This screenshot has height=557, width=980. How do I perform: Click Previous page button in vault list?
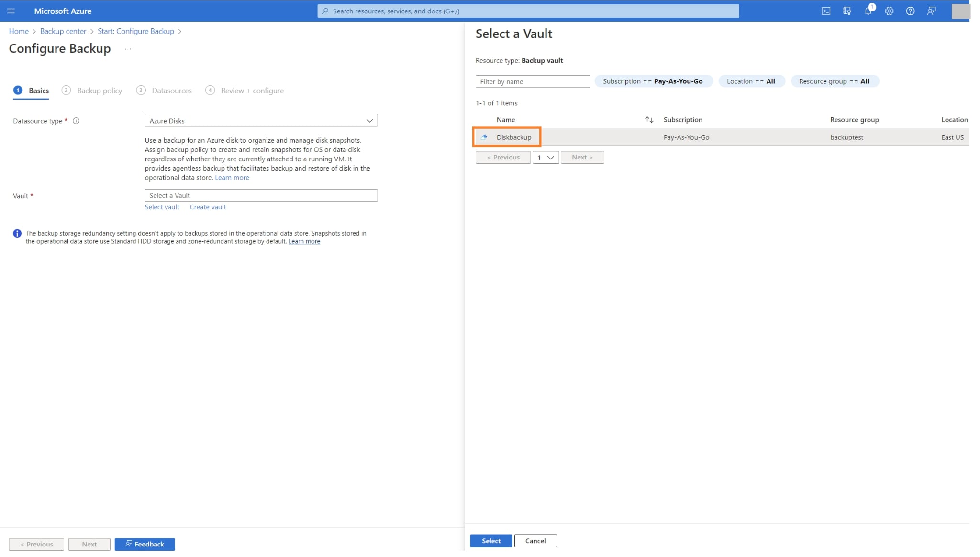(x=503, y=158)
